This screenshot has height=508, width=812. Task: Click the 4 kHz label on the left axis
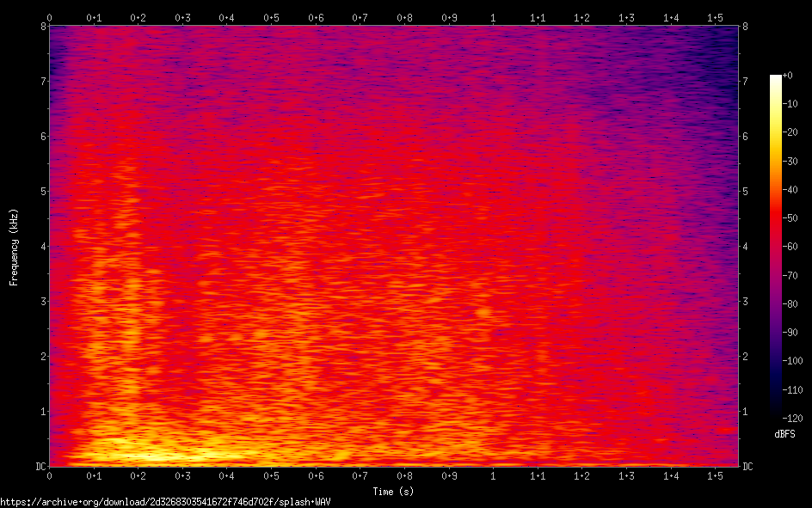pyautogui.click(x=43, y=247)
